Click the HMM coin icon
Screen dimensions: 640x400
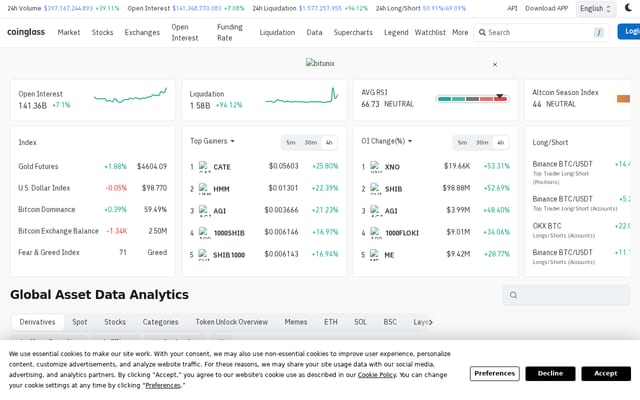(x=204, y=189)
